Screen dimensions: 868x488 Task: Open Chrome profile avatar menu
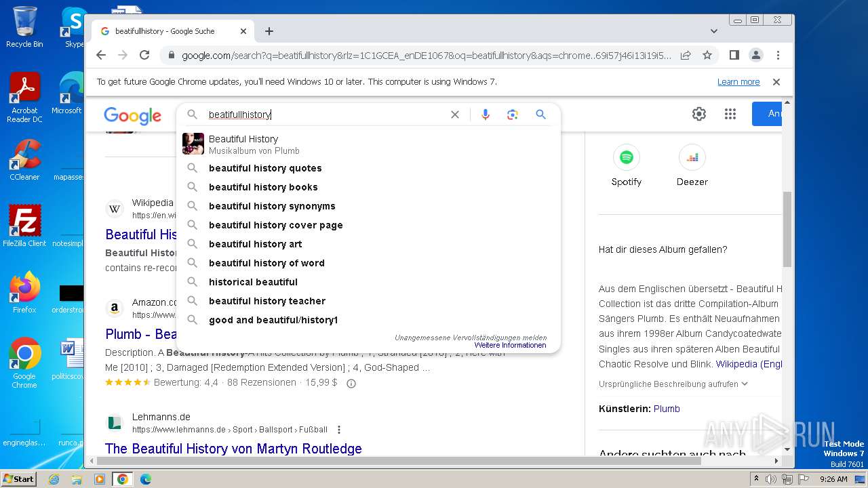(756, 55)
